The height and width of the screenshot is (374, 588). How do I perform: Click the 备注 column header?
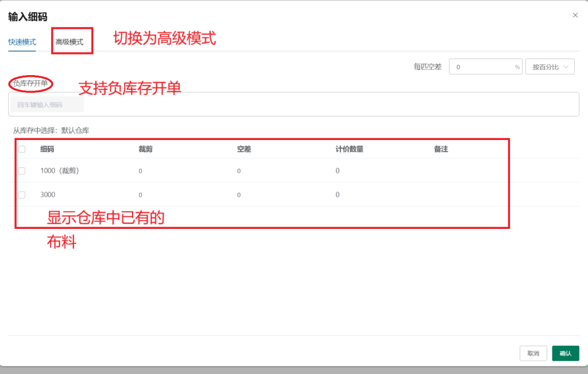(x=441, y=149)
